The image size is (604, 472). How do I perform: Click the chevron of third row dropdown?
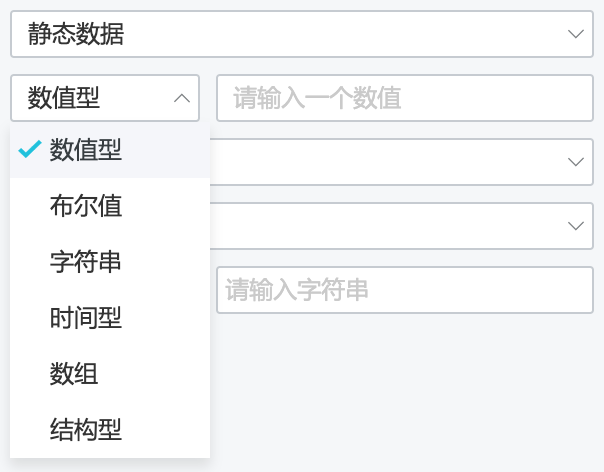[x=575, y=162]
